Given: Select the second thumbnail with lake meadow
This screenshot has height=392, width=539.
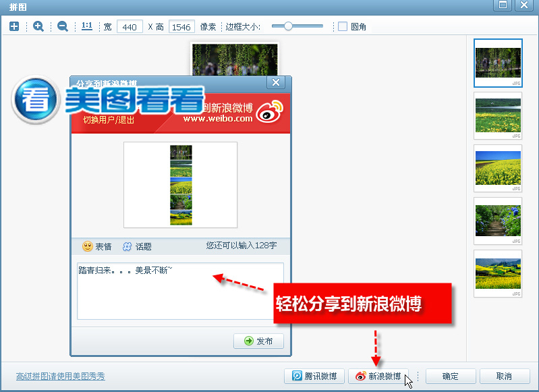Looking at the screenshot, I should click(498, 116).
